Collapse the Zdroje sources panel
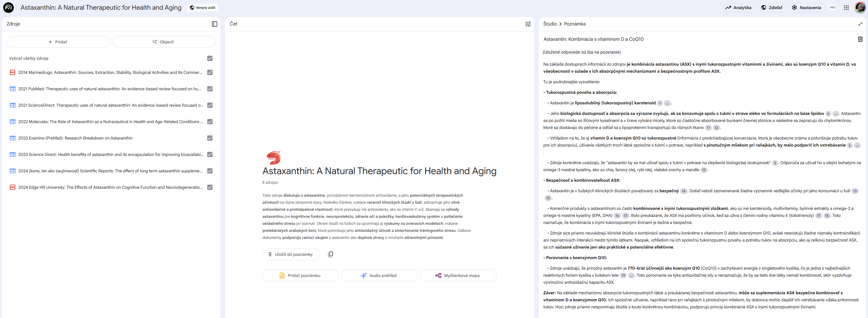Screen dimensions: 868x318 coord(214,24)
